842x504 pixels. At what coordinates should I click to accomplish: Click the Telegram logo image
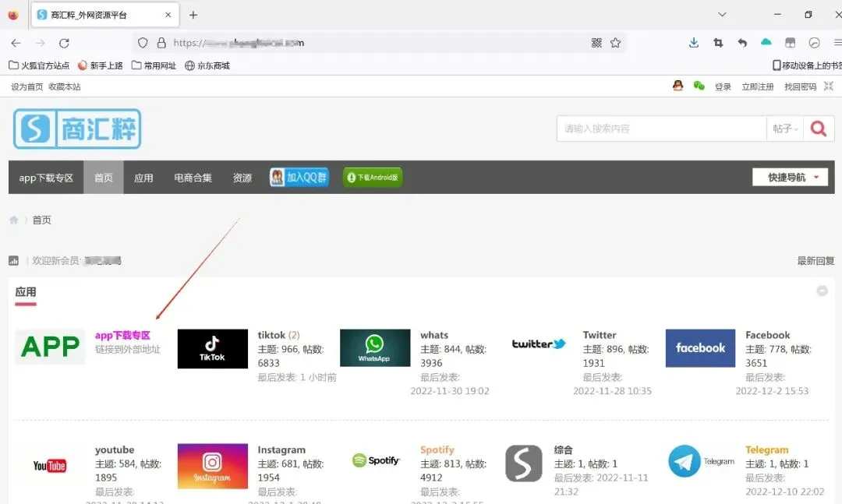pyautogui.click(x=702, y=461)
